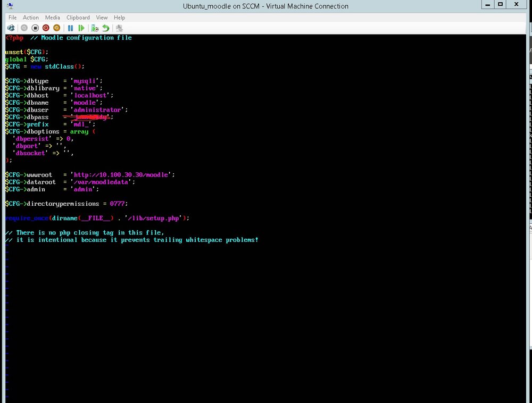
Task: Open the Action menu
Action: click(x=30, y=18)
